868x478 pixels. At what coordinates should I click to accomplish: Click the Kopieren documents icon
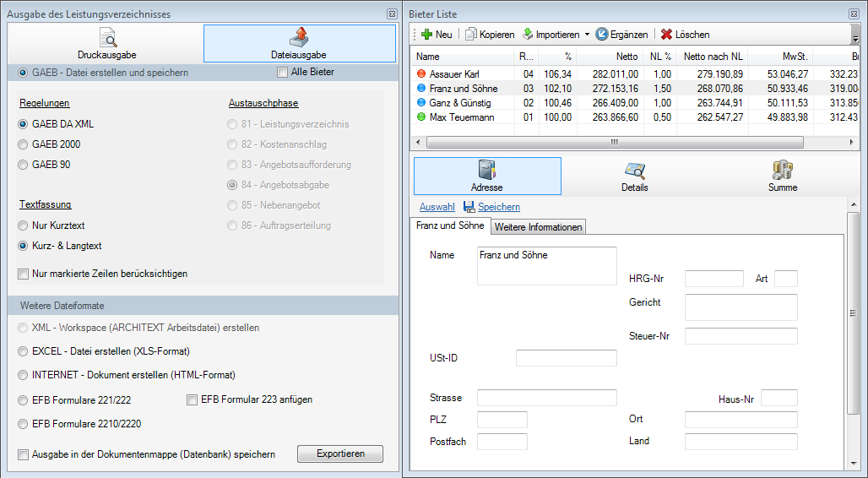(x=471, y=35)
